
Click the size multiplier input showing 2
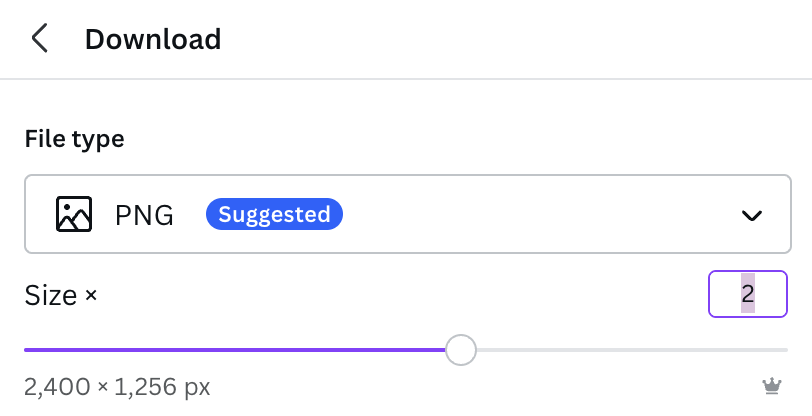pos(748,294)
